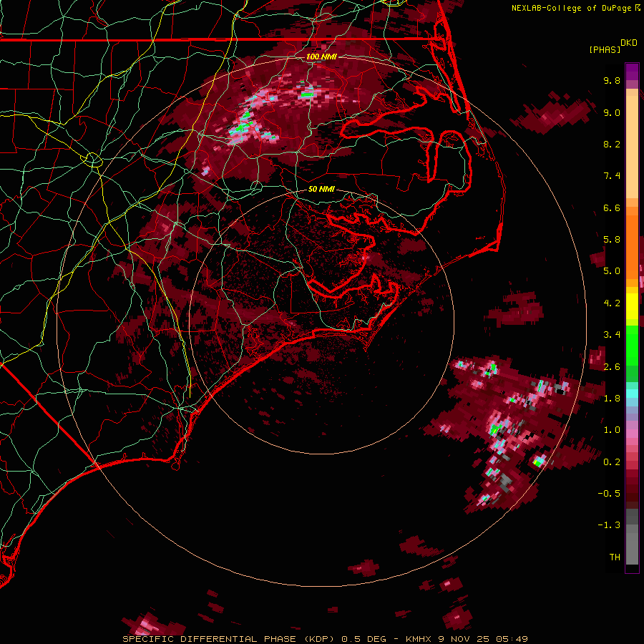Click the TH threshold label on scale
The image size is (644, 644).
[x=615, y=557]
